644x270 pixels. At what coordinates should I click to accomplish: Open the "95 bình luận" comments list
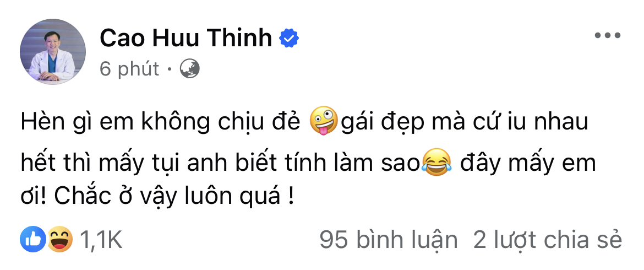click(x=389, y=240)
